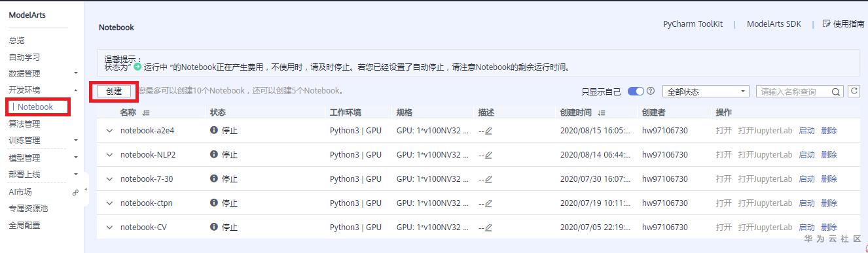
Task: Click 打开JupyterLab for notebook-a2e4
Action: pos(765,131)
